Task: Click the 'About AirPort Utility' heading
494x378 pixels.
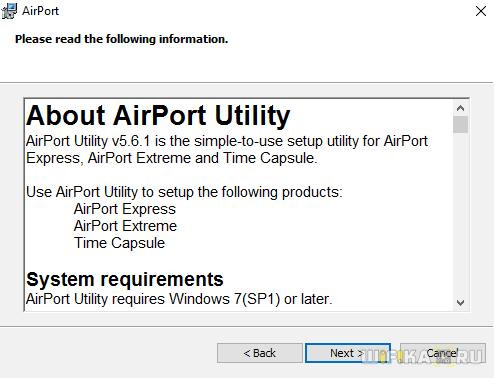Action: coord(158,115)
